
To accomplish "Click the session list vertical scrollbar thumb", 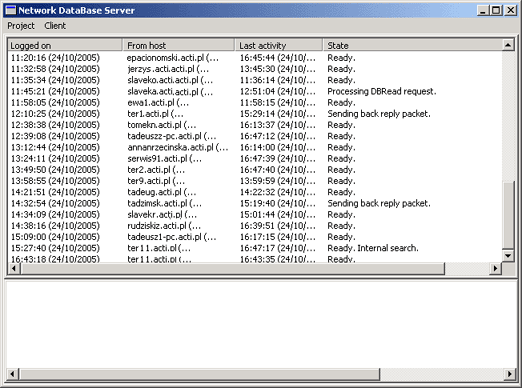I will pyautogui.click(x=508, y=215).
